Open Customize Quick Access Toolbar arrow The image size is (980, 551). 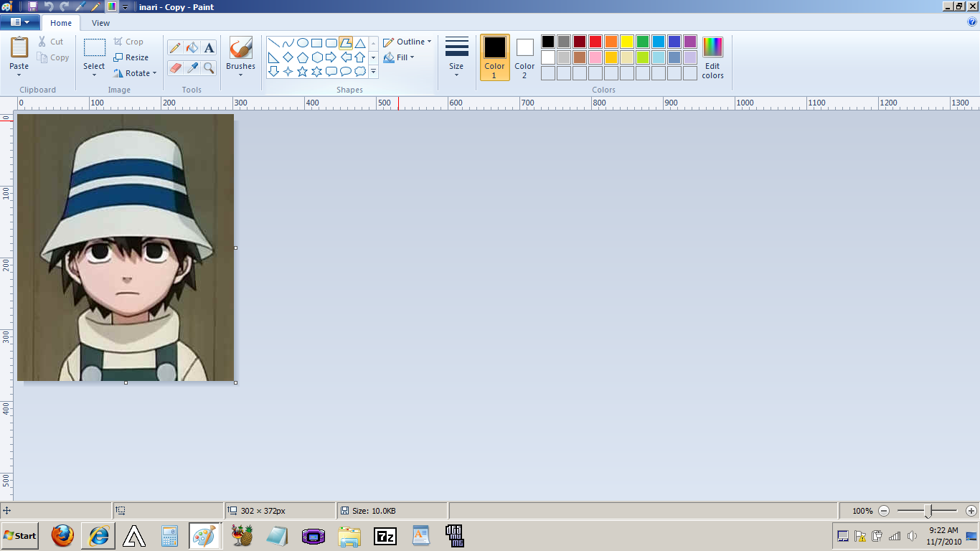[x=126, y=6]
